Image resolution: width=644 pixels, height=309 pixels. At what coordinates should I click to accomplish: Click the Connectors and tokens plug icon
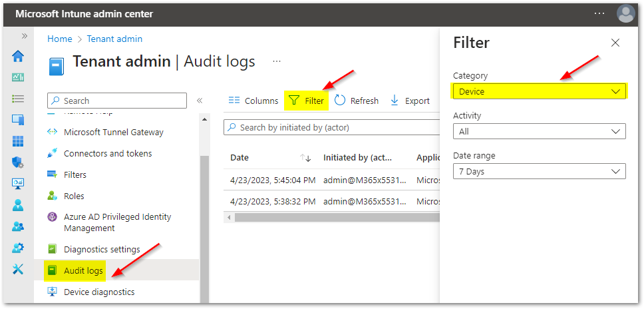[x=52, y=154]
